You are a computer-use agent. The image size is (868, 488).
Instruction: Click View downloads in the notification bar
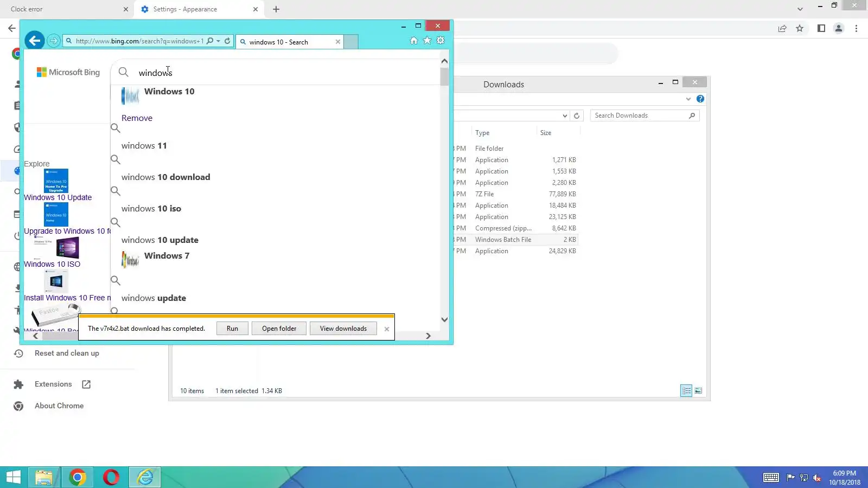pos(343,329)
